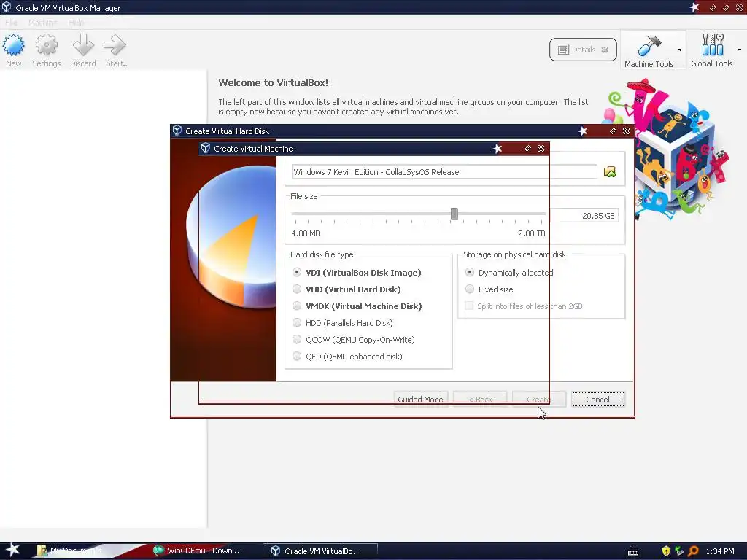Click the Start arrow icon in toolbar
Screen dimensions: 747x560
coord(115,45)
